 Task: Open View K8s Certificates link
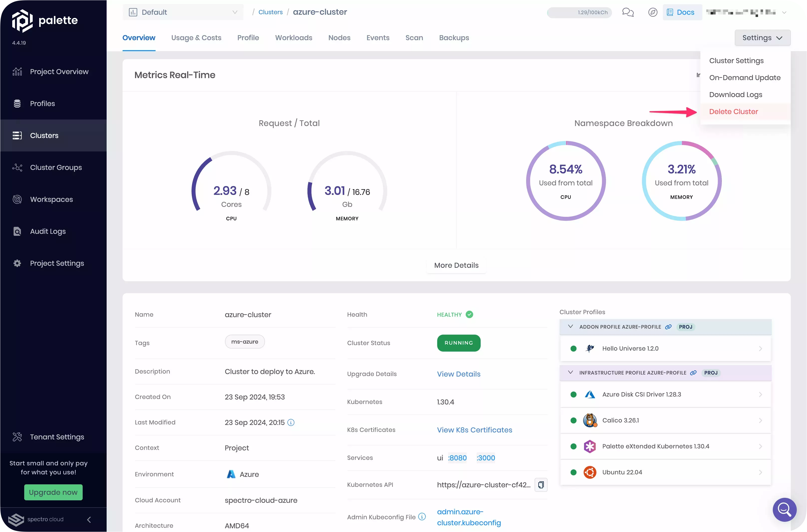[x=474, y=430]
